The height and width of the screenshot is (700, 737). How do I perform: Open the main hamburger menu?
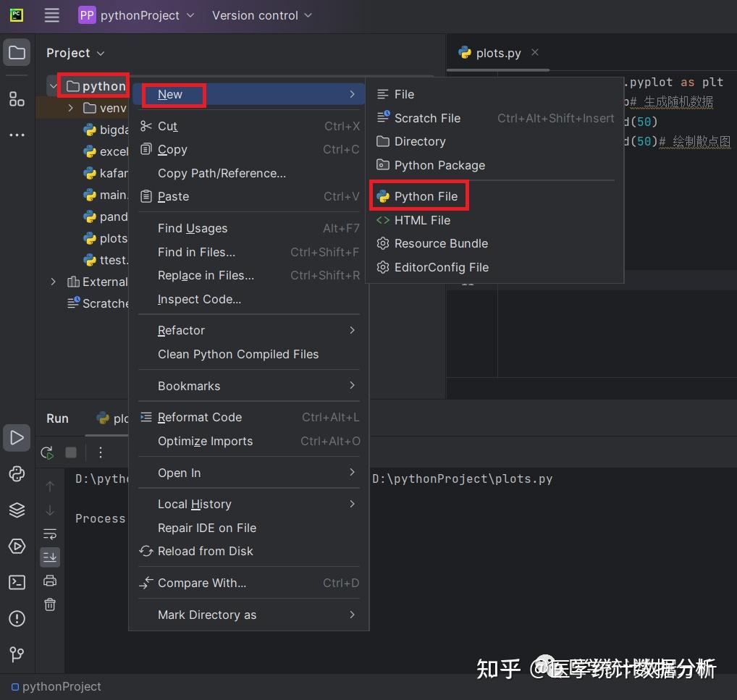pyautogui.click(x=51, y=15)
